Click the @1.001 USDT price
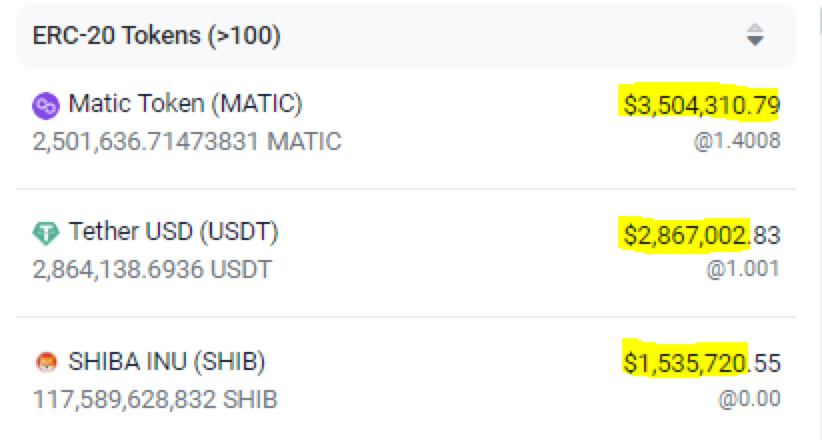Viewport: 822px width, 440px height. (x=743, y=269)
